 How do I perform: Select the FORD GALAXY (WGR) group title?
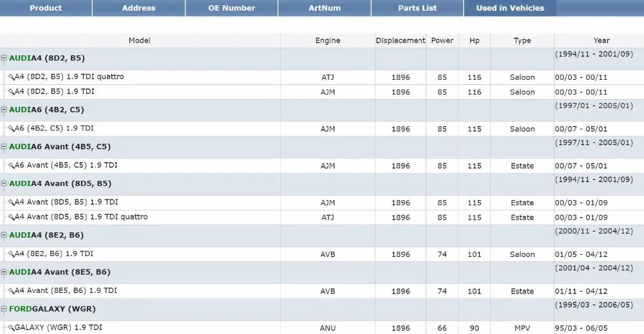tap(52, 310)
